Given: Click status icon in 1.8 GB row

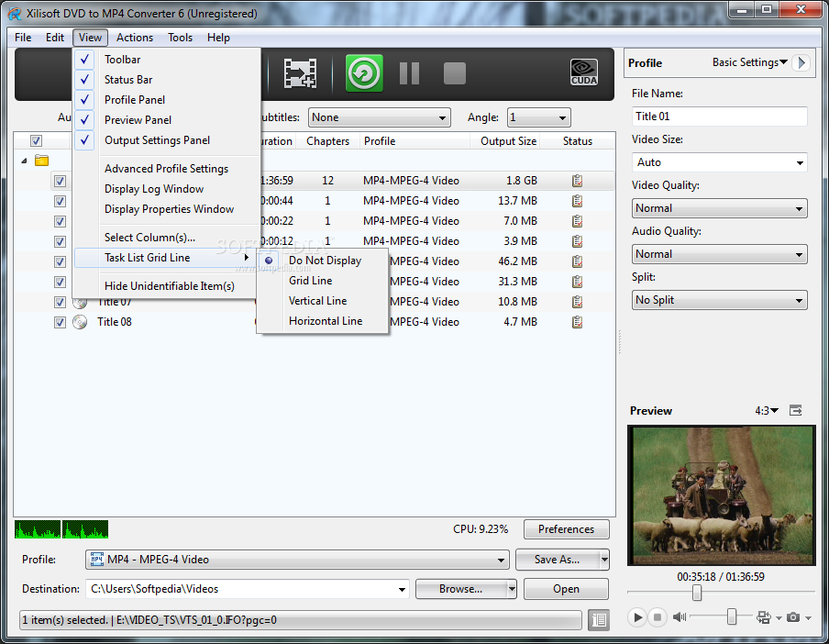Looking at the screenshot, I should 578,181.
